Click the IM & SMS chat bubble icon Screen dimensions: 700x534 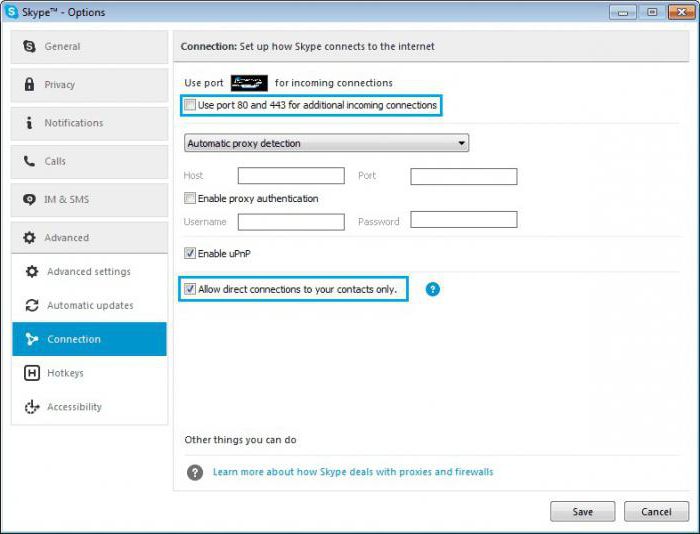click(x=29, y=199)
